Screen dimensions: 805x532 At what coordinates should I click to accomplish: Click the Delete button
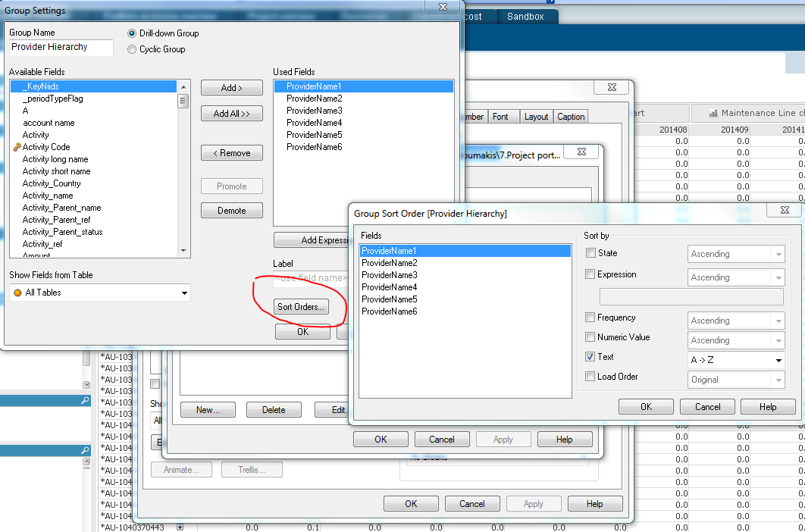point(274,410)
